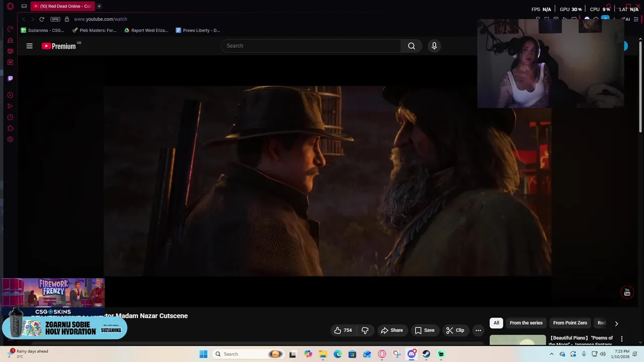The height and width of the screenshot is (362, 644).
Task: Click the video player to pause
Action: (x=327, y=181)
